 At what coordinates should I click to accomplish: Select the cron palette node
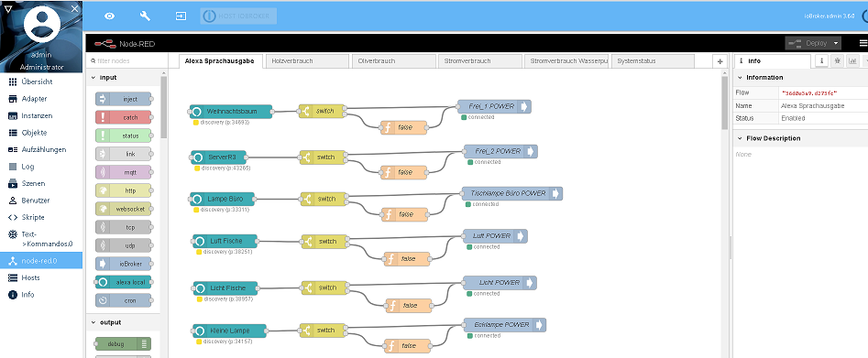pos(123,300)
